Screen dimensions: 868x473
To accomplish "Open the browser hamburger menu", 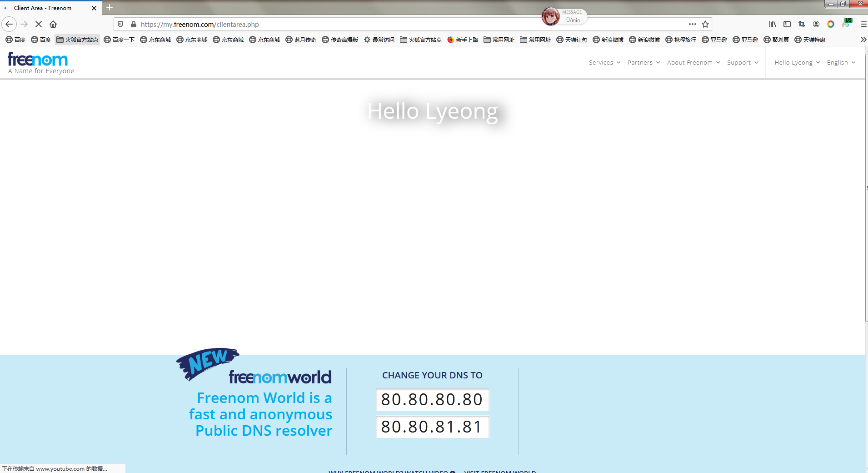I will coord(863,24).
